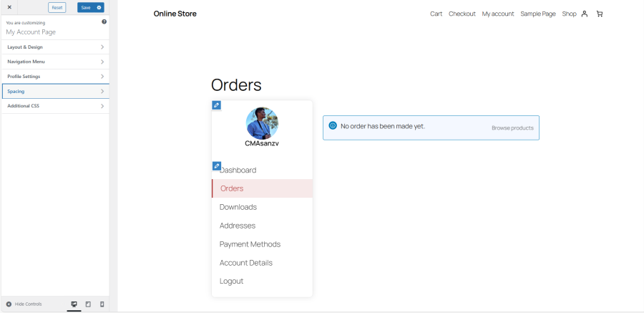This screenshot has height=313, width=644.
Task: Click the profile avatar photo
Action: click(262, 123)
